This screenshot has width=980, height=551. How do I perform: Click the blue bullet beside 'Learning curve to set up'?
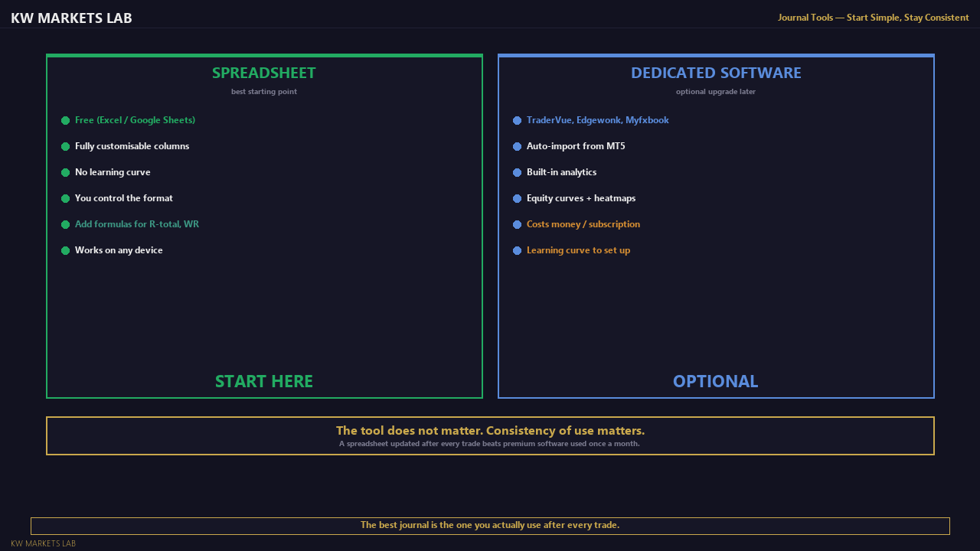[517, 250]
